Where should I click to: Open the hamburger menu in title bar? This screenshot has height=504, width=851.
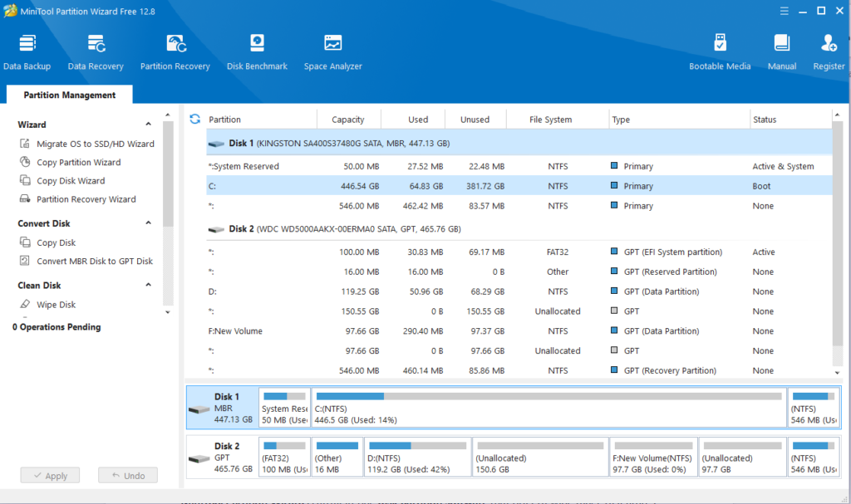[785, 11]
